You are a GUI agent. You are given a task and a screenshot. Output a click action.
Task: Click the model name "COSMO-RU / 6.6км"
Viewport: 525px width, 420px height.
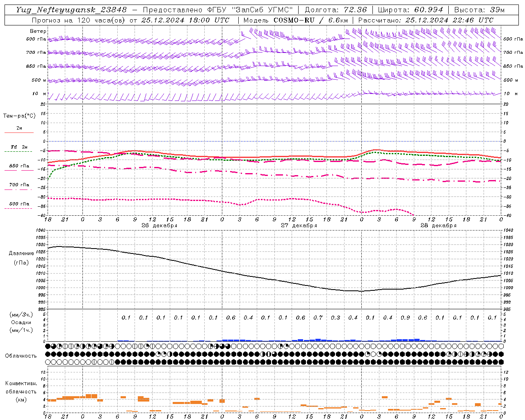pyautogui.click(x=310, y=20)
